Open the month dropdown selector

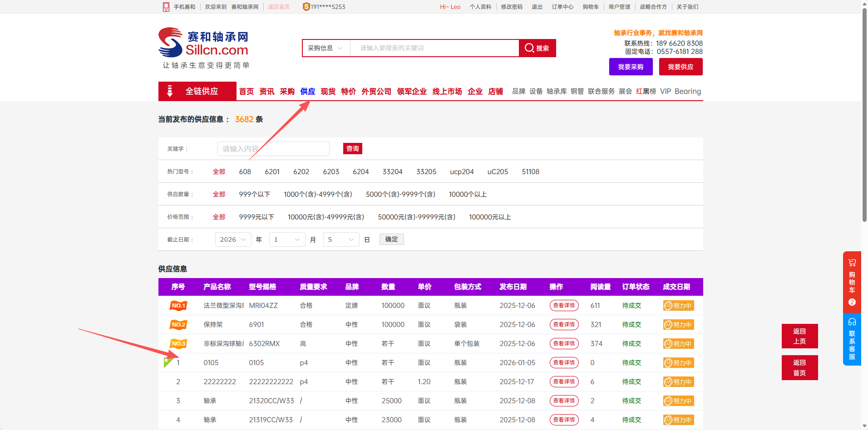click(x=287, y=239)
